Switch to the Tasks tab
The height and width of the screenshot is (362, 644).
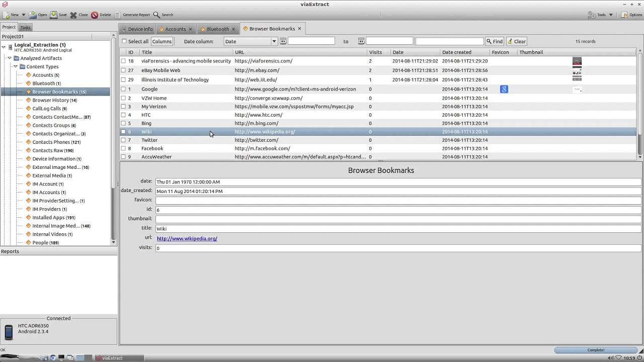click(x=25, y=28)
